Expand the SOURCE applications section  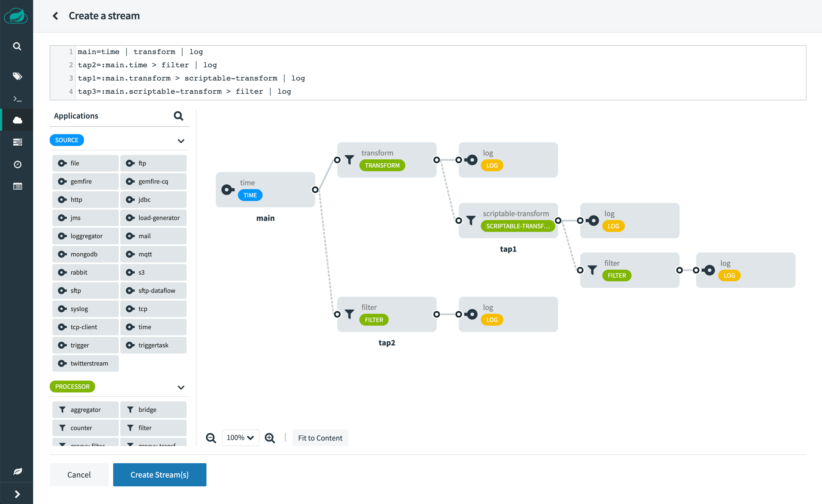180,141
